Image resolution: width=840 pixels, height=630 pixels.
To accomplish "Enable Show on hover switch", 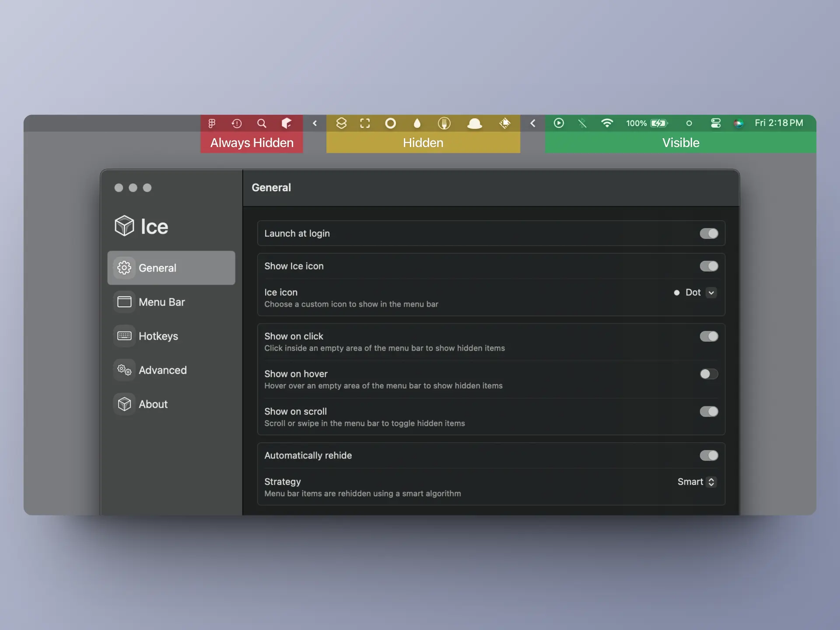I will tap(709, 374).
